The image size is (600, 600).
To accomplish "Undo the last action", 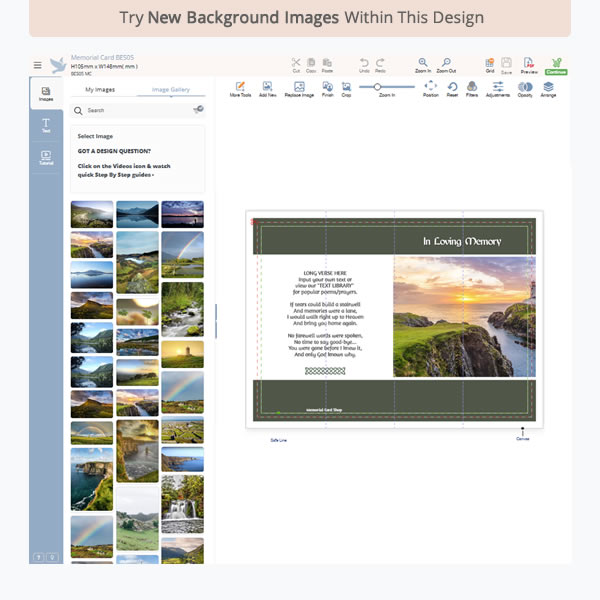I will tap(364, 63).
